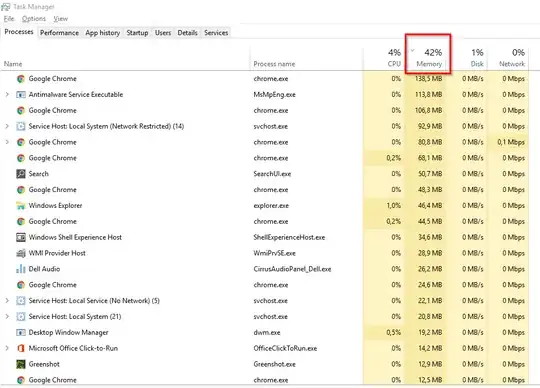Click the 113,8 MB memory value
The width and height of the screenshot is (540, 388).
(428, 94)
